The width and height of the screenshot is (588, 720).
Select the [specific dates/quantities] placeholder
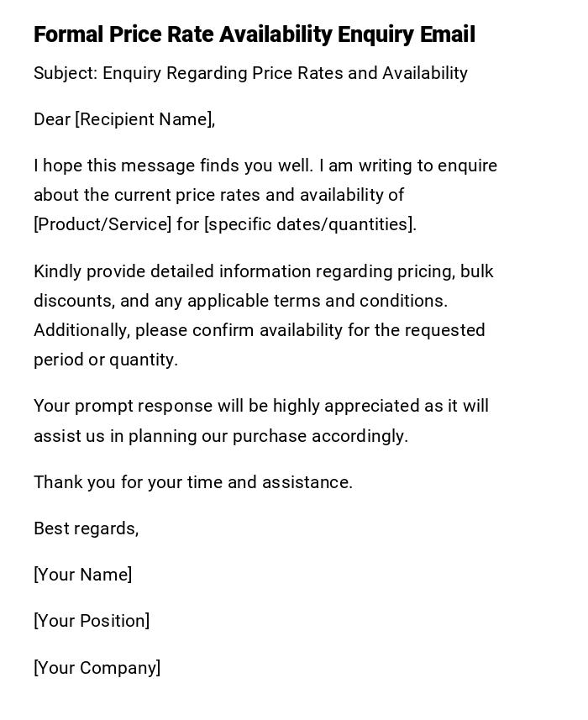[310, 224]
